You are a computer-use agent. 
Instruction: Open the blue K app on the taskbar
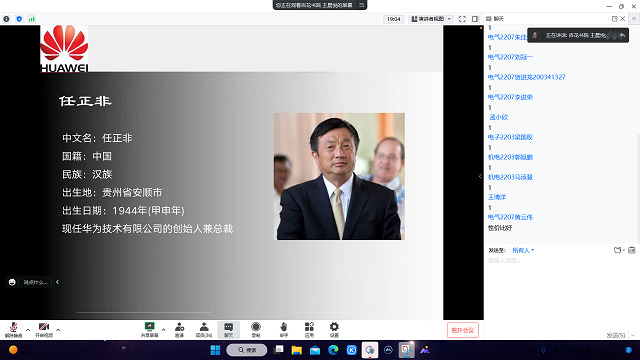[x=351, y=350]
